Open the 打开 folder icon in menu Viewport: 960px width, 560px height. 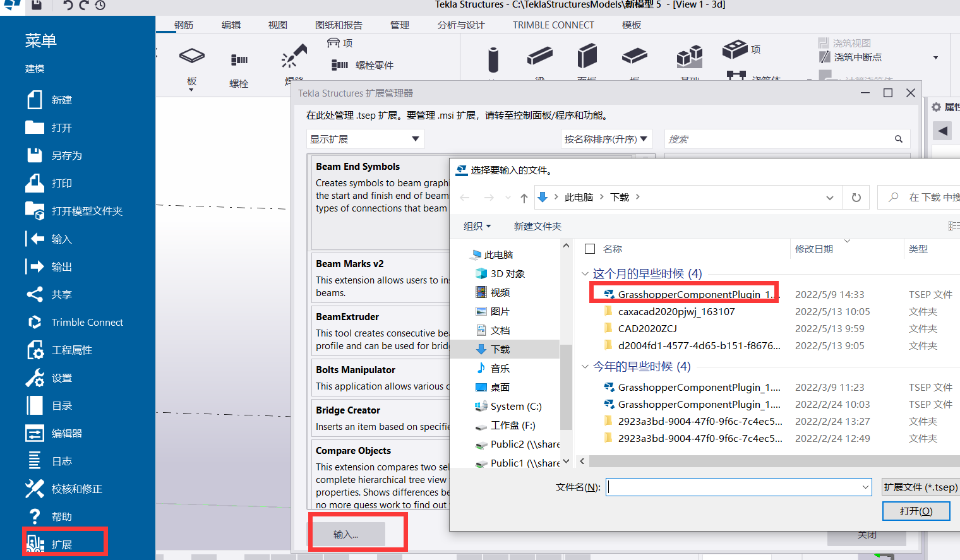pyautogui.click(x=35, y=128)
